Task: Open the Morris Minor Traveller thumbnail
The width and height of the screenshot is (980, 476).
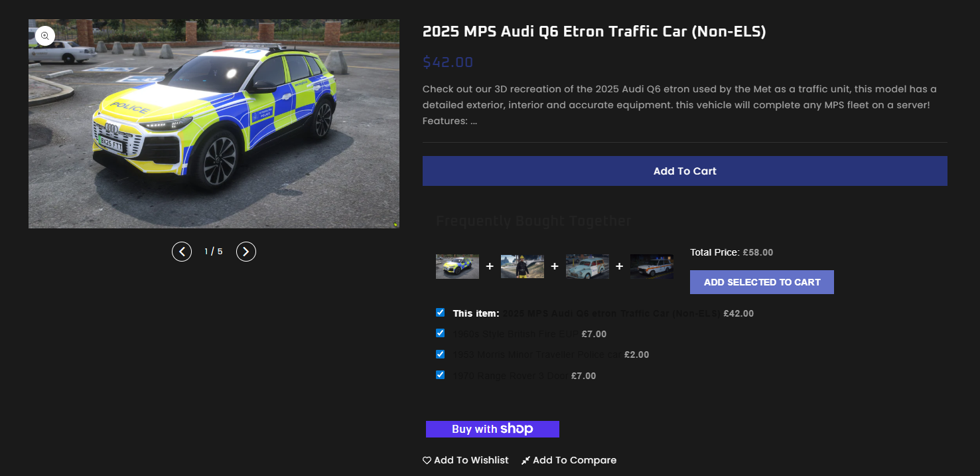Action: pos(587,266)
